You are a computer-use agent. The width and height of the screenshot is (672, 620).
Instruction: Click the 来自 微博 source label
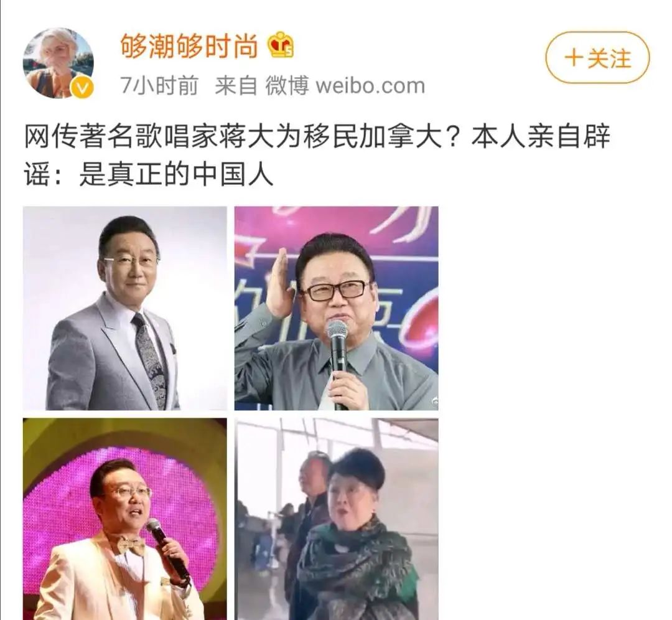[x=261, y=86]
